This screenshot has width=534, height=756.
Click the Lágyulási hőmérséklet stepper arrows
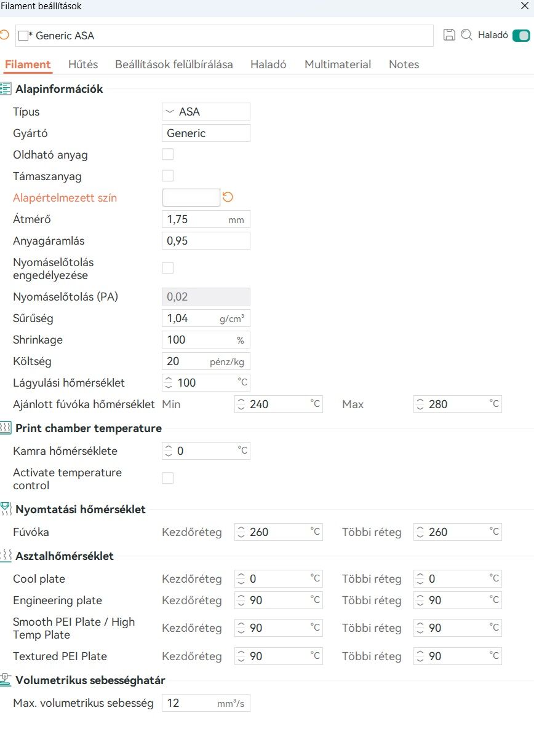pos(169,383)
